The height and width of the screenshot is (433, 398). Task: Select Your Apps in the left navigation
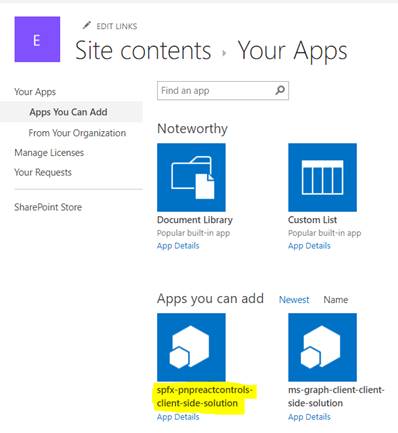(x=35, y=92)
